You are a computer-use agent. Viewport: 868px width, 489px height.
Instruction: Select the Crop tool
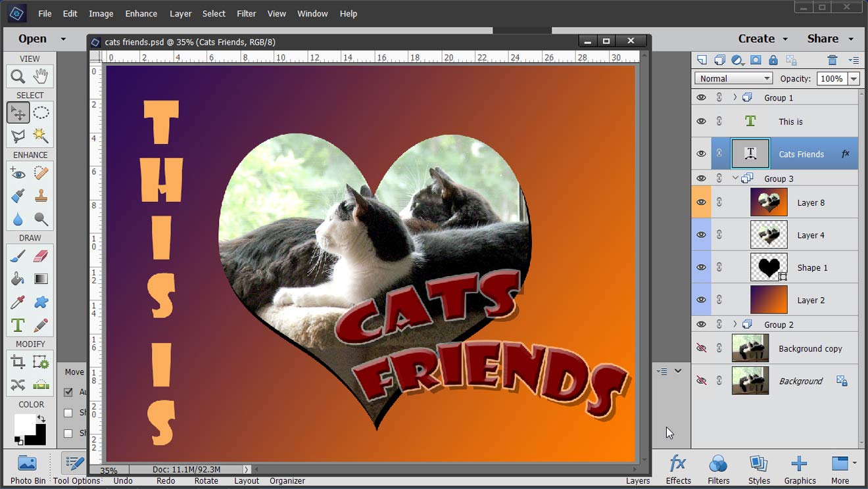pyautogui.click(x=18, y=362)
